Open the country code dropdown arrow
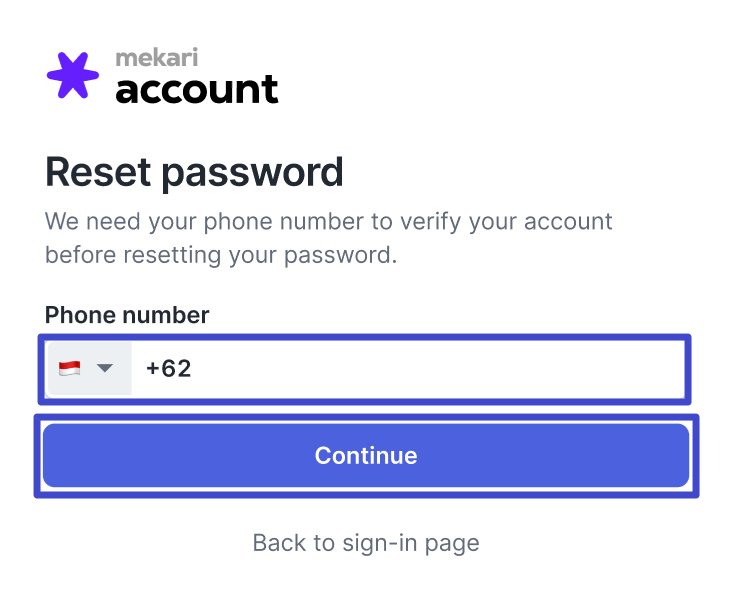Image resolution: width=734 pixels, height=616 pixels. [105, 368]
